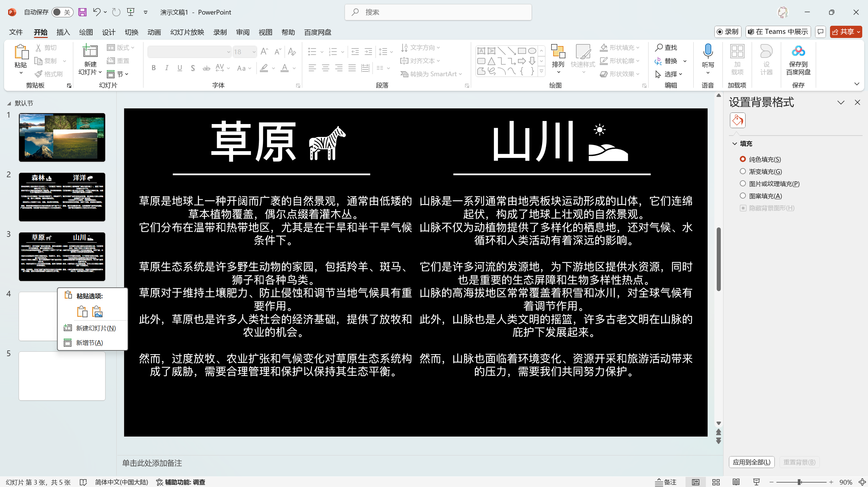Toggle Underline formatting icon

pyautogui.click(x=180, y=68)
